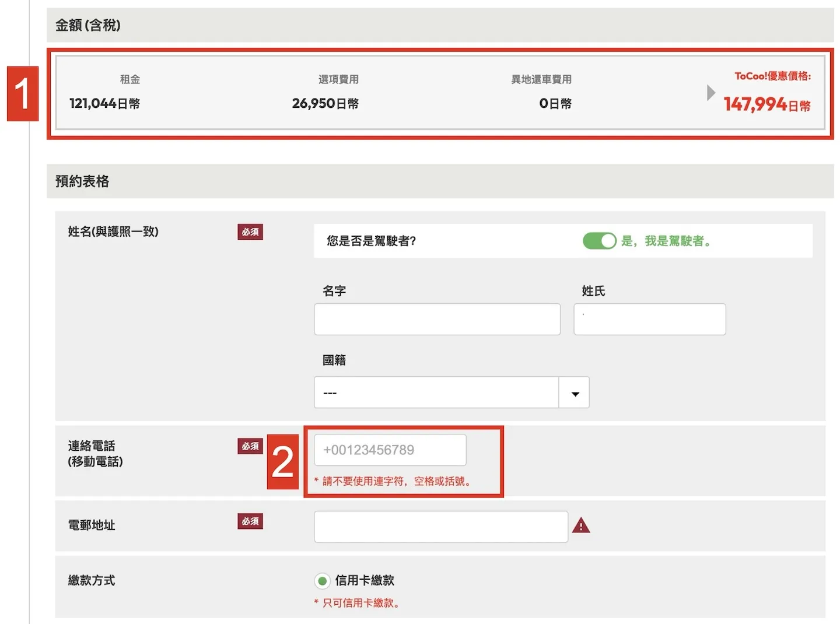Image resolution: width=840 pixels, height=624 pixels.
Task: Click the gray arrow before ToCoo! price
Action: [710, 92]
